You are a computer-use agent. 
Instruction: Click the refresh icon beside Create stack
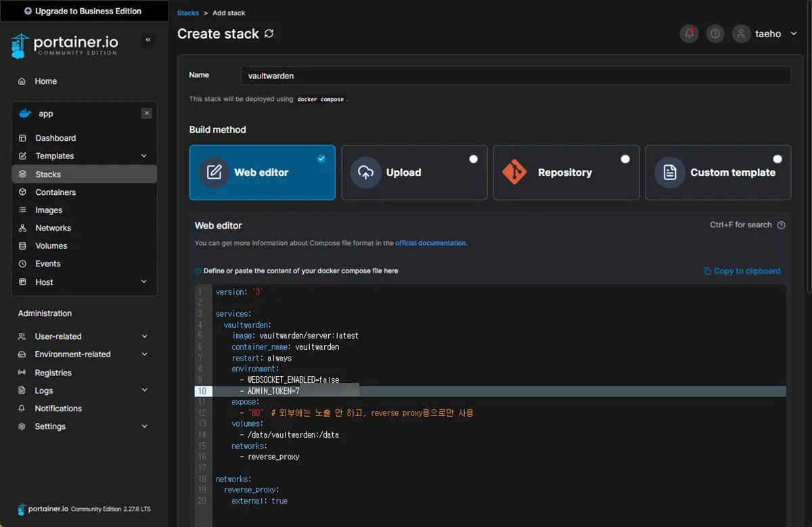(269, 33)
